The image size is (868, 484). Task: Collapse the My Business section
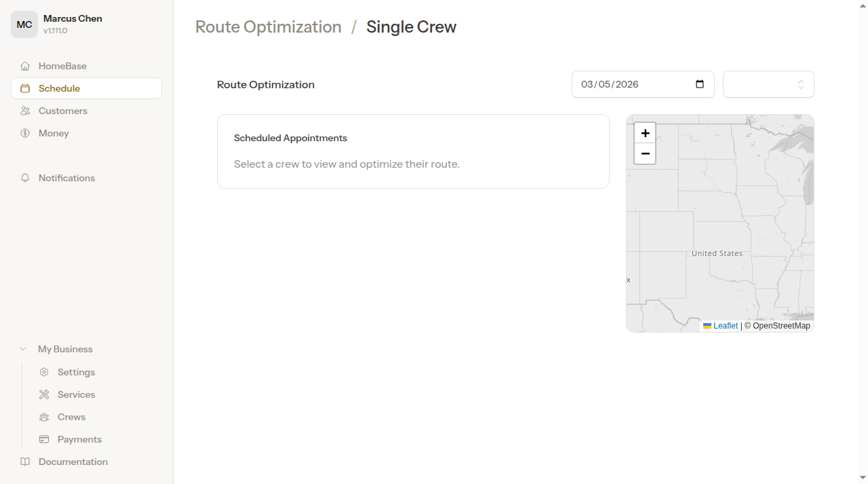click(24, 348)
